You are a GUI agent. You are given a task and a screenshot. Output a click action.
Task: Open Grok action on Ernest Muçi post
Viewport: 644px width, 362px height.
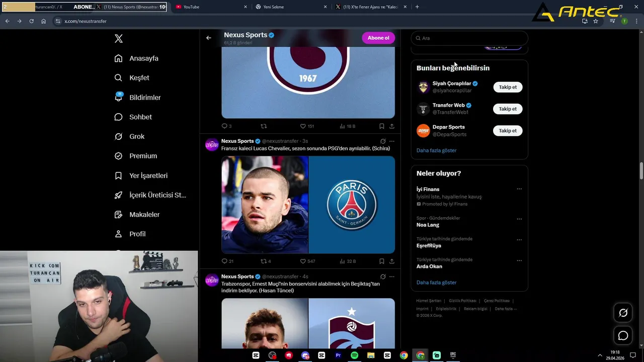click(383, 277)
